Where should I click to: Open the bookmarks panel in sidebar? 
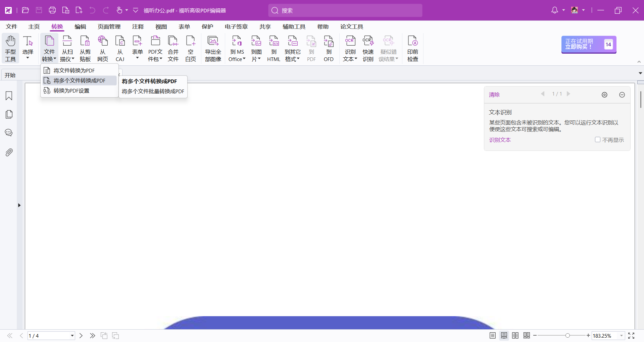pyautogui.click(x=9, y=96)
